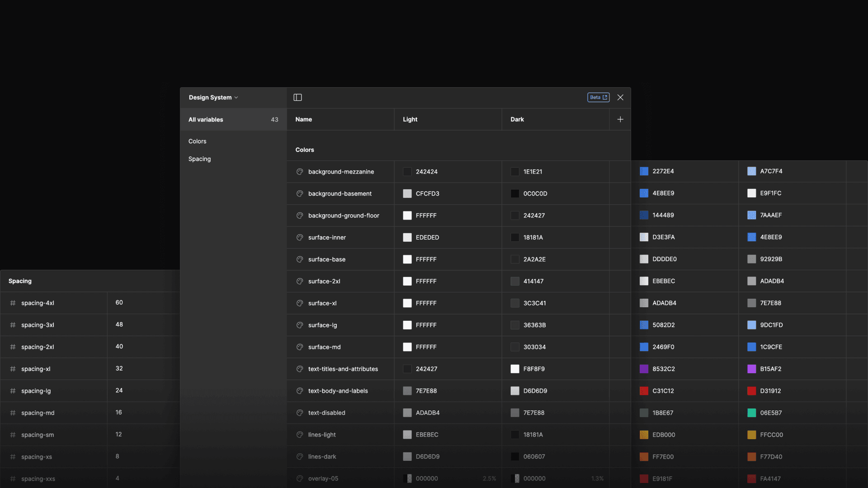Click the number icon for spacing-xl
This screenshot has height=488, width=868.
[13, 369]
